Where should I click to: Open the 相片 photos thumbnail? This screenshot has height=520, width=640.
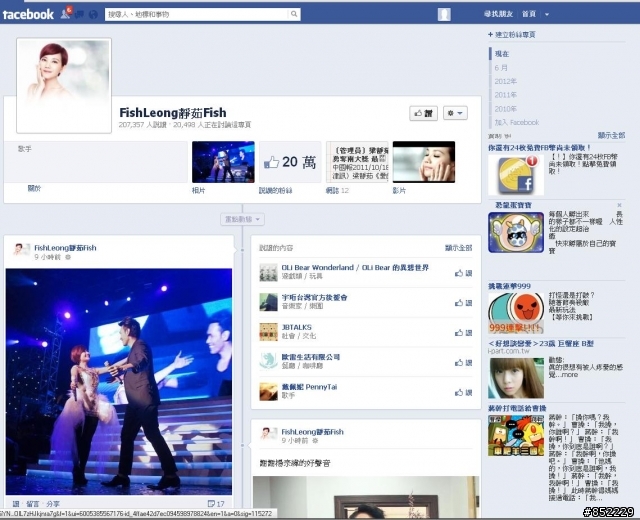(223, 162)
